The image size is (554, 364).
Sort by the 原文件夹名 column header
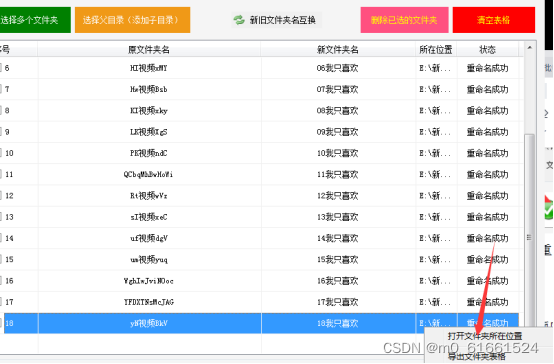coord(149,50)
